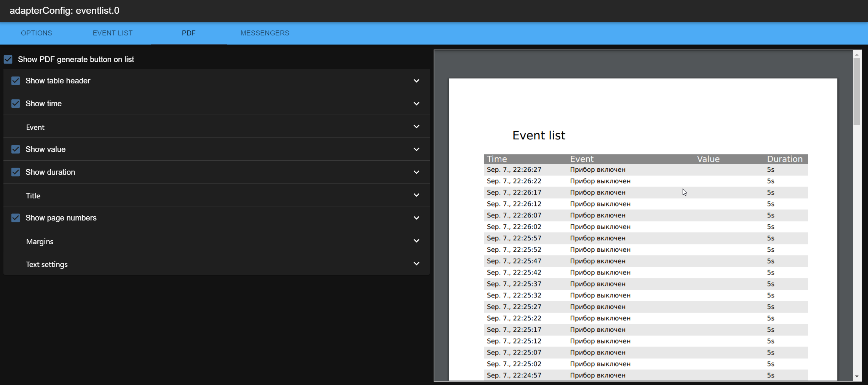Expand the Show table header chevron
This screenshot has width=868, height=385.
click(x=416, y=81)
